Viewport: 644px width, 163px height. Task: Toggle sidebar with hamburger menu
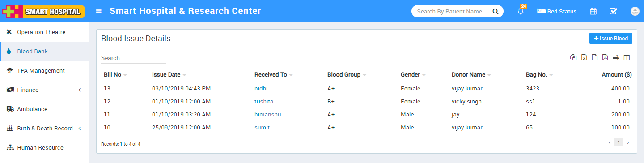coord(99,11)
